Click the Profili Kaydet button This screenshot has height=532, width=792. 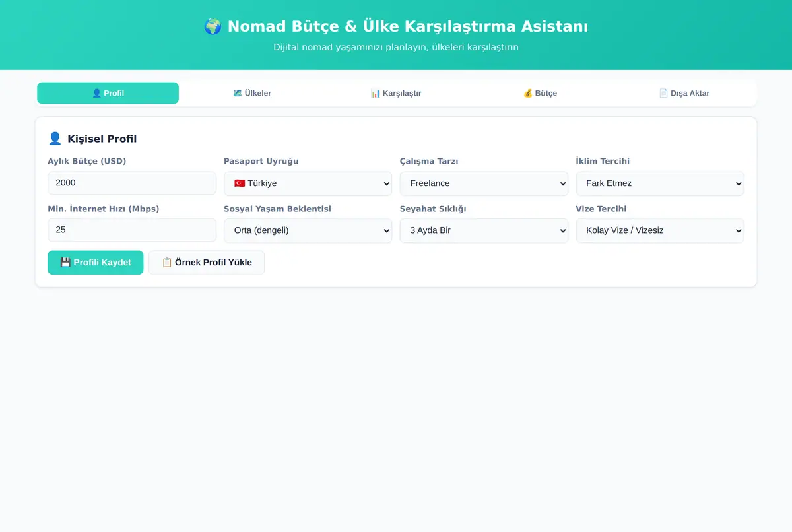point(96,263)
